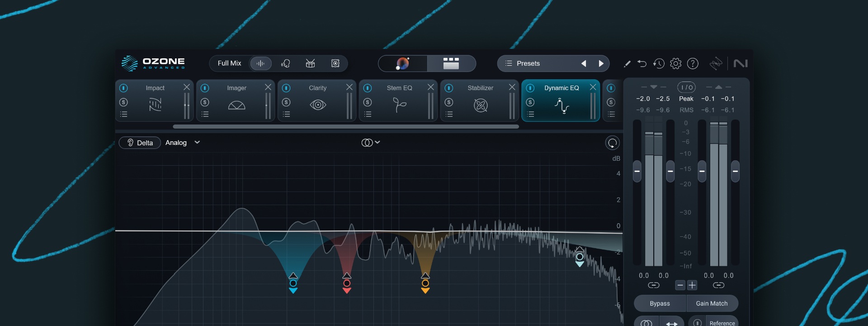
Task: Remove the Dynamic EQ module
Action: tap(593, 87)
